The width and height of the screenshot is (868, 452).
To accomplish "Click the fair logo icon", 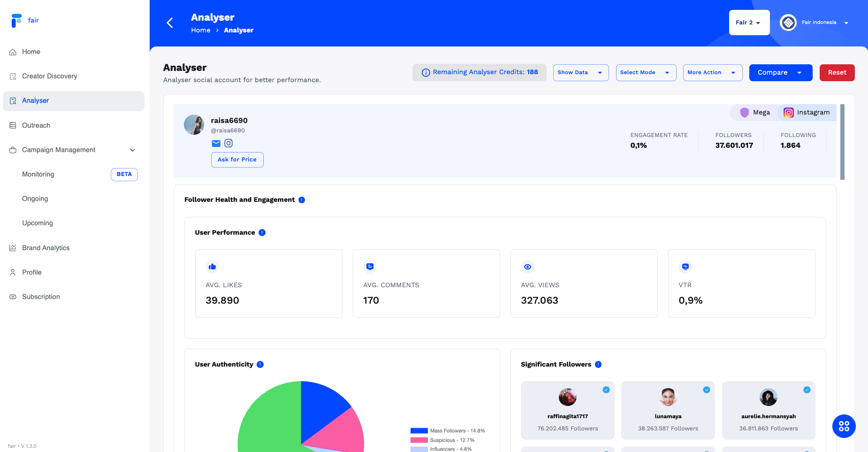I will (16, 20).
